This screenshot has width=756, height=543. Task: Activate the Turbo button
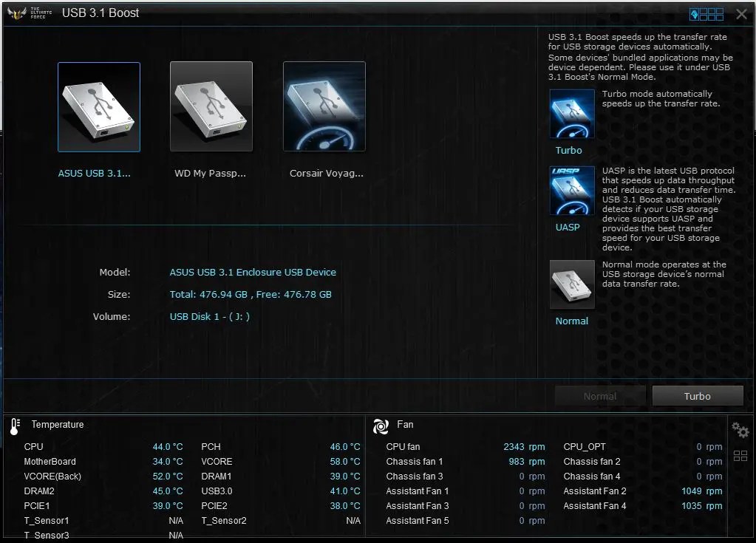click(x=697, y=396)
